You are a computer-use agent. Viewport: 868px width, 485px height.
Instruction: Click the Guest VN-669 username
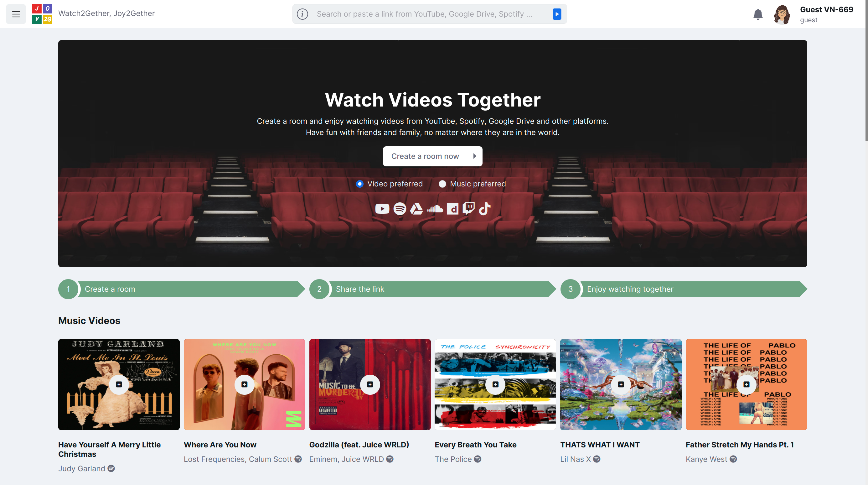827,9
